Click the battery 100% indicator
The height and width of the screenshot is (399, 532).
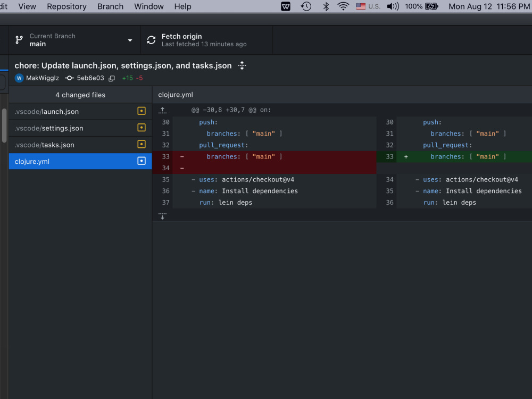[x=421, y=6]
